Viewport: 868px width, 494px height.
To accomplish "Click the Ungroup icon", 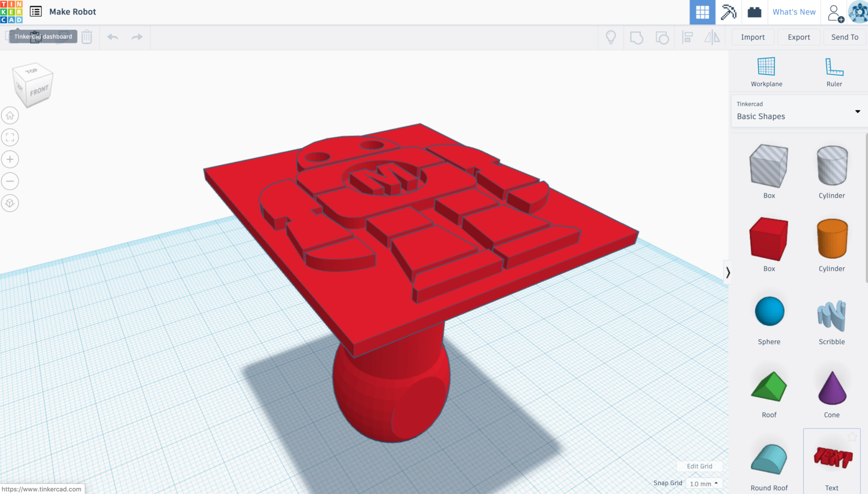I will click(x=662, y=37).
